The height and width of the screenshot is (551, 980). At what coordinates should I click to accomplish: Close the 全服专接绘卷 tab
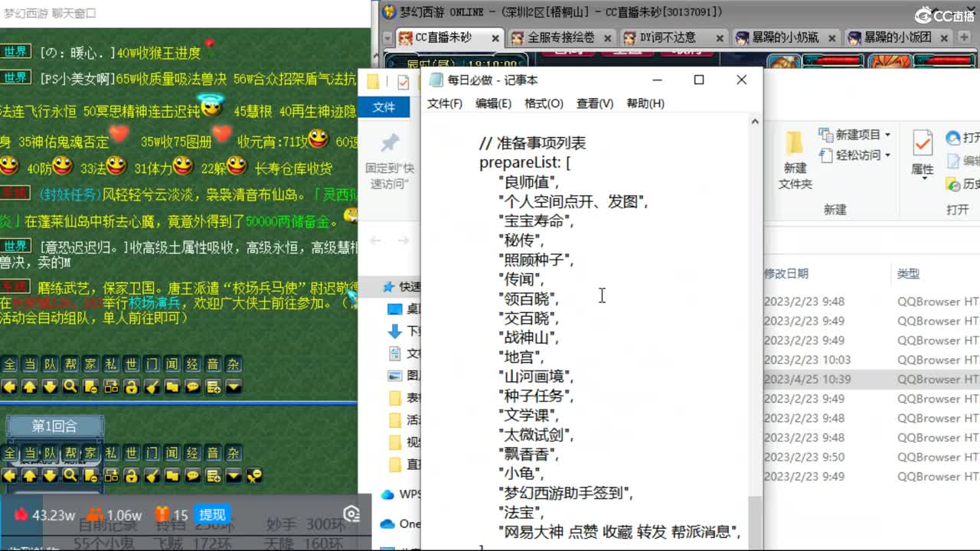(x=608, y=37)
